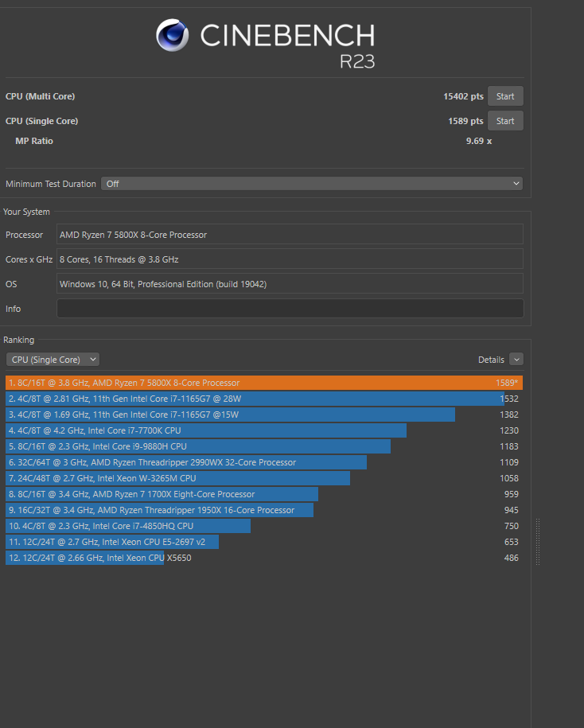Click the CPU (Single Core) label

coord(42,121)
